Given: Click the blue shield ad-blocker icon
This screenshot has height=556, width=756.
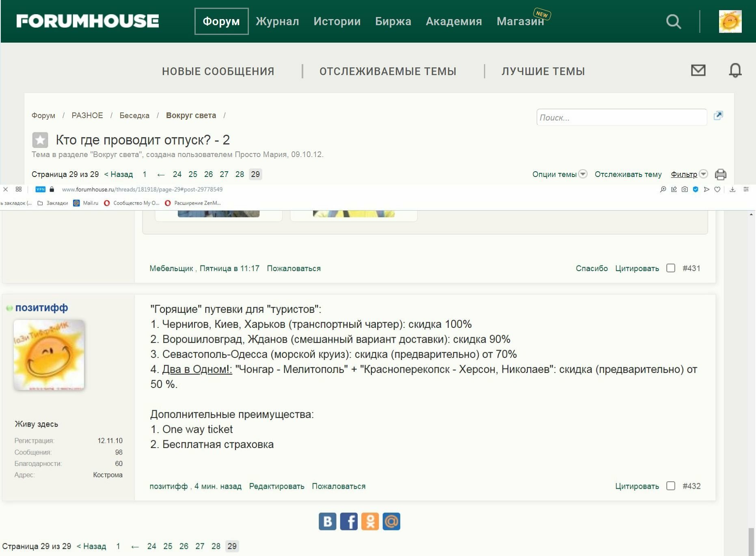Looking at the screenshot, I should 696,190.
